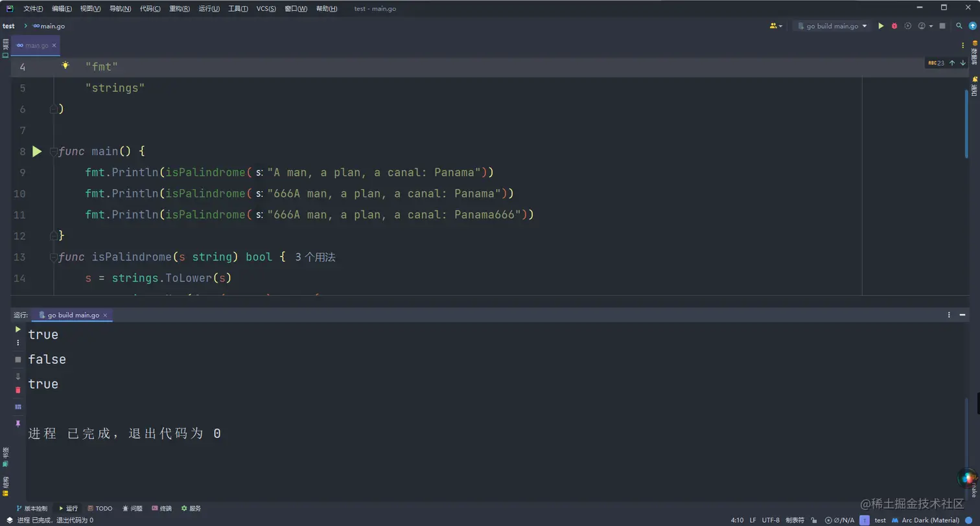This screenshot has height=526, width=980.
Task: Stop the process using the toolbar stop square
Action: (x=942, y=26)
